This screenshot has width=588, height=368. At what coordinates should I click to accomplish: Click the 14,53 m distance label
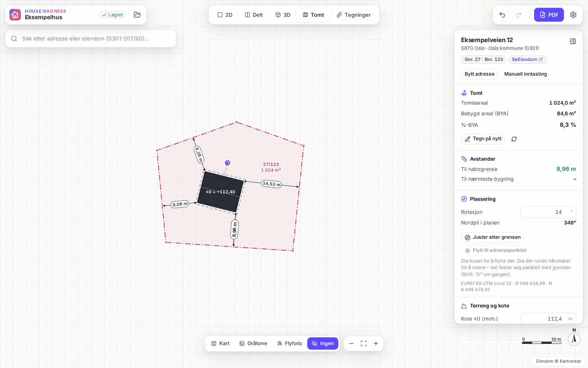(272, 184)
